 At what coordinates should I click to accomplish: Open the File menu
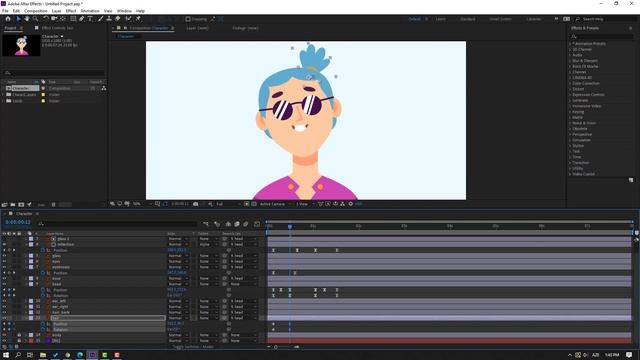pyautogui.click(x=5, y=11)
